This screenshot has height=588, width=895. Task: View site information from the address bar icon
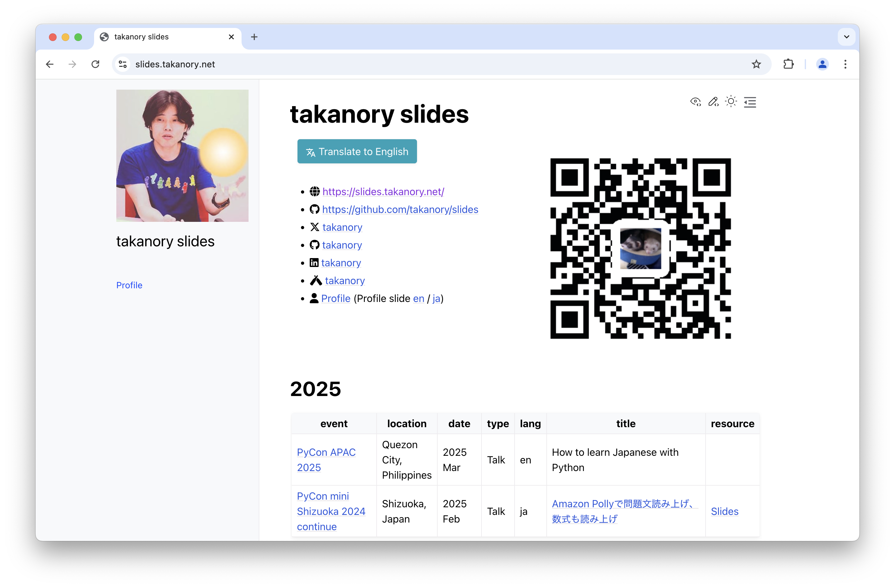pyautogui.click(x=122, y=64)
